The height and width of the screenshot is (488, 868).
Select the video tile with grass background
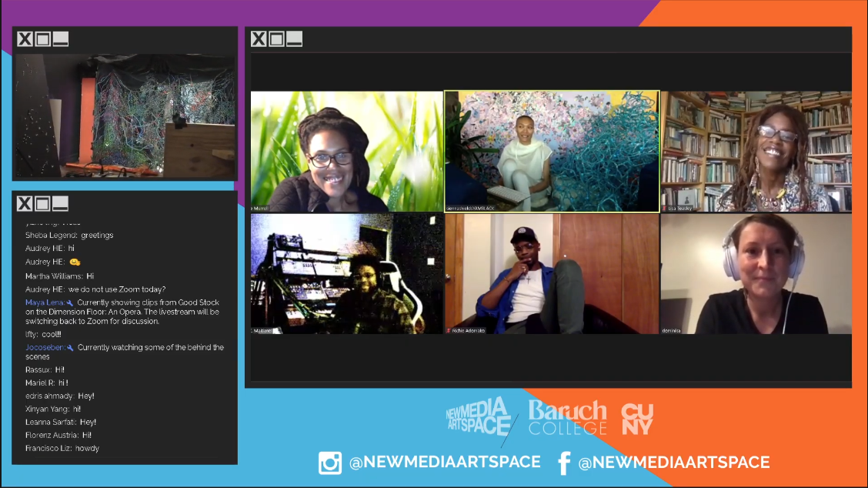(x=347, y=151)
